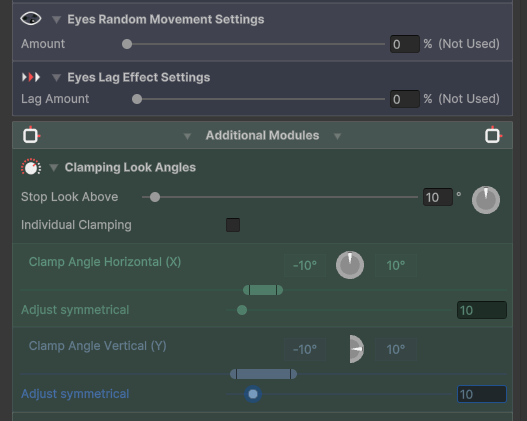This screenshot has width=527, height=421.
Task: Click the Clamp Angle Horizontal knob
Action: coord(350,265)
